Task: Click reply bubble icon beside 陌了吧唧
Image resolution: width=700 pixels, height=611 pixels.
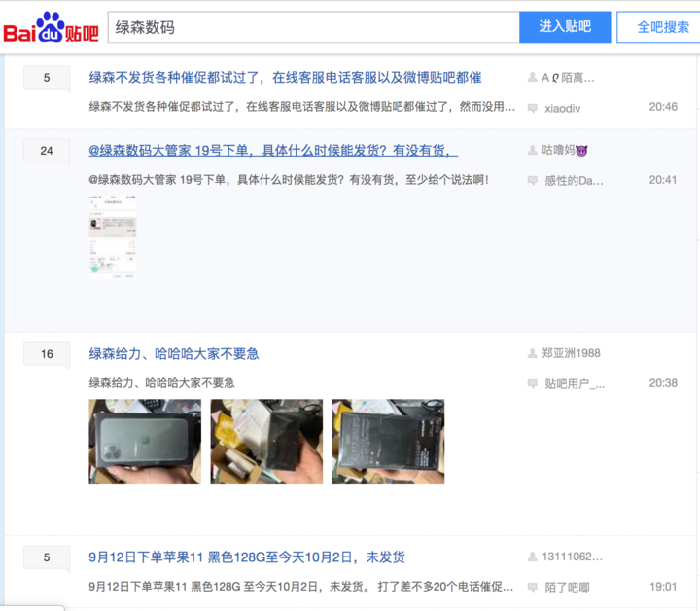Action: coord(532,587)
